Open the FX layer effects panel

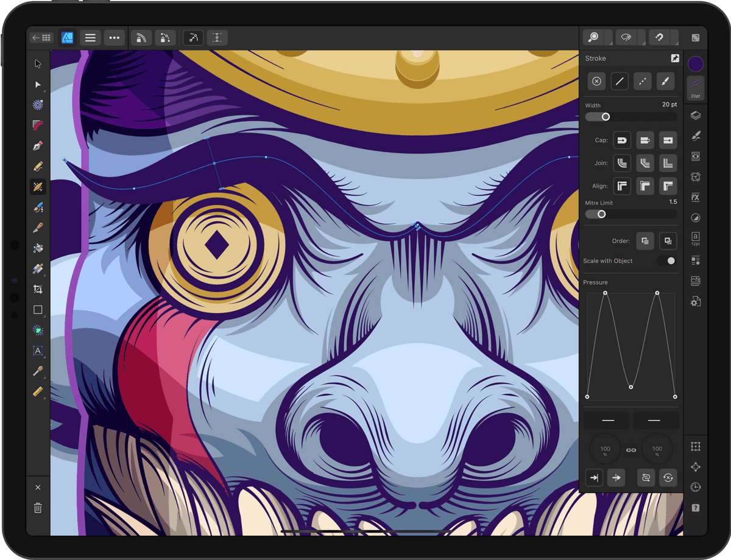tap(696, 197)
